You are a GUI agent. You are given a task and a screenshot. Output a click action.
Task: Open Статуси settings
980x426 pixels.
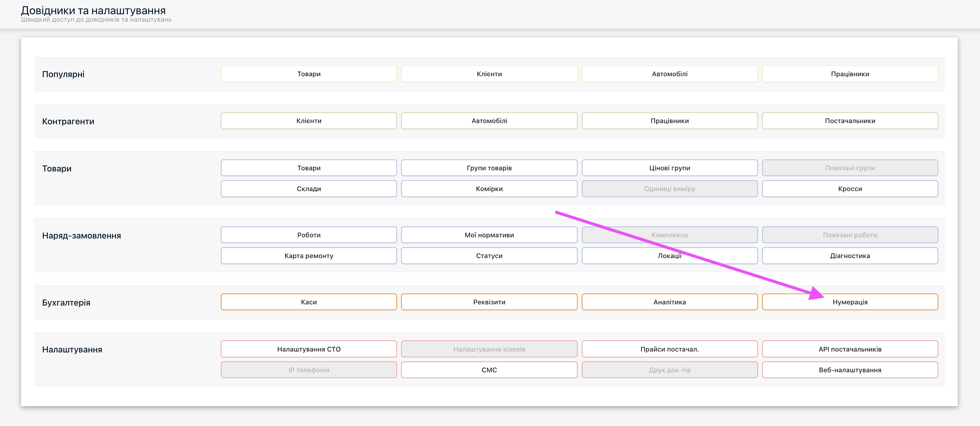pyautogui.click(x=489, y=256)
